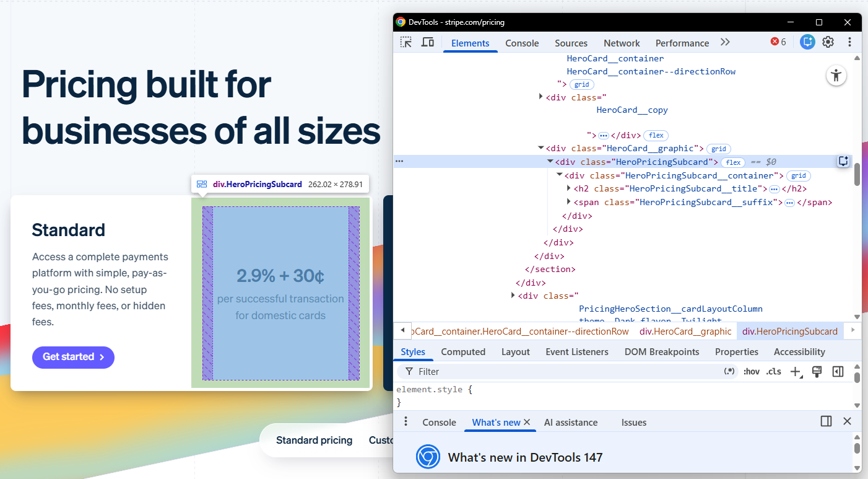Screen dimensions: 868x479
Task: Collapse the HeroCard__graphic div node
Action: 541,148
